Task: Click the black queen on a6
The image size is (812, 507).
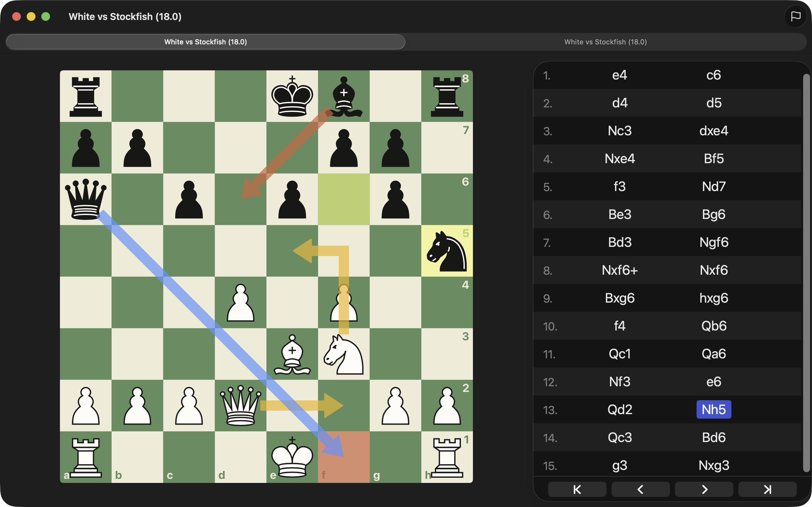Action: (x=86, y=199)
